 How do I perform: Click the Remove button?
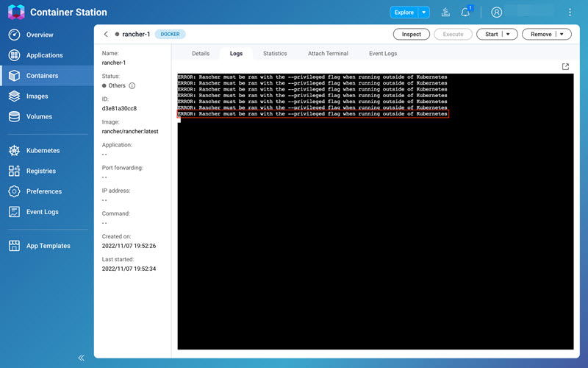point(541,34)
